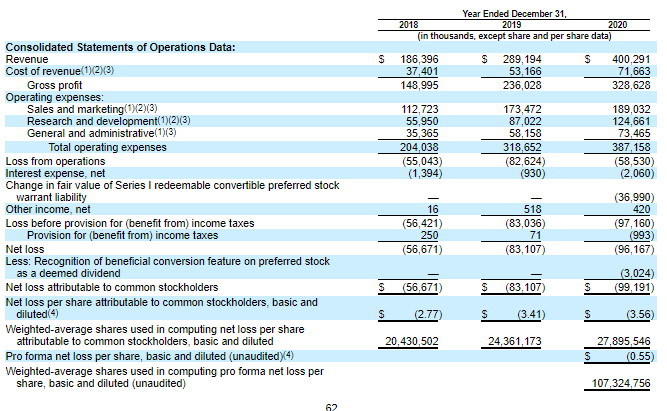Select 2019 interest expense (930)

pyautogui.click(x=533, y=173)
